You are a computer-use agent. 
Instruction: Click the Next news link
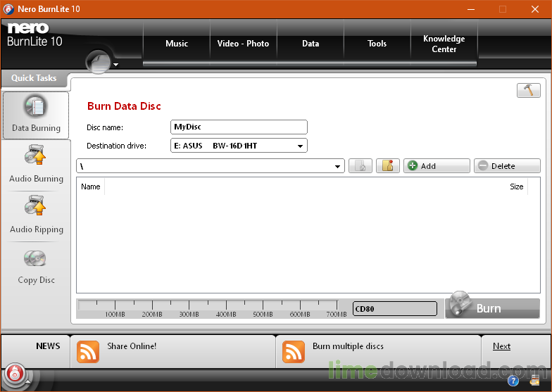tap(501, 346)
